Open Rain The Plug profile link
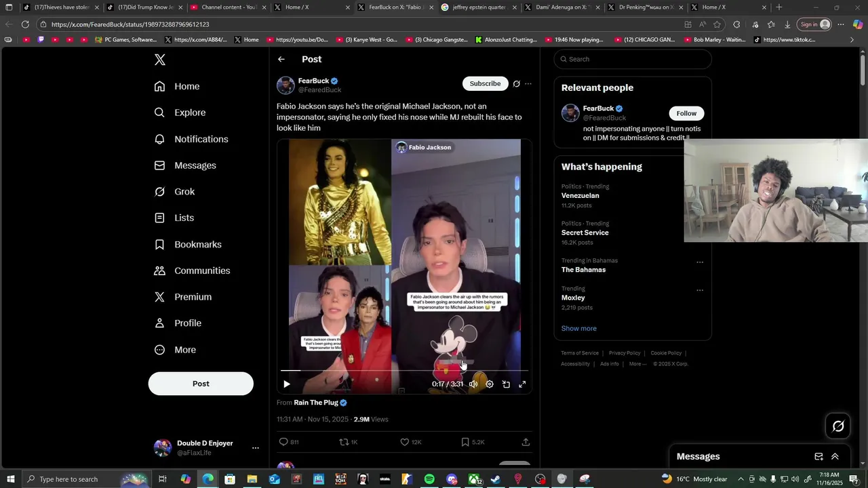Screen dimensions: 868x488 point(316,403)
